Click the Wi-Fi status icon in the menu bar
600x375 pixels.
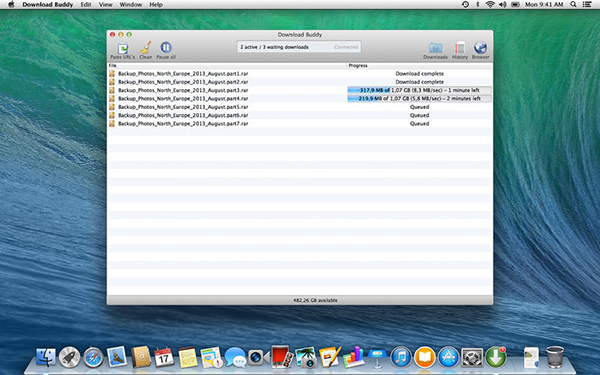pyautogui.click(x=490, y=5)
